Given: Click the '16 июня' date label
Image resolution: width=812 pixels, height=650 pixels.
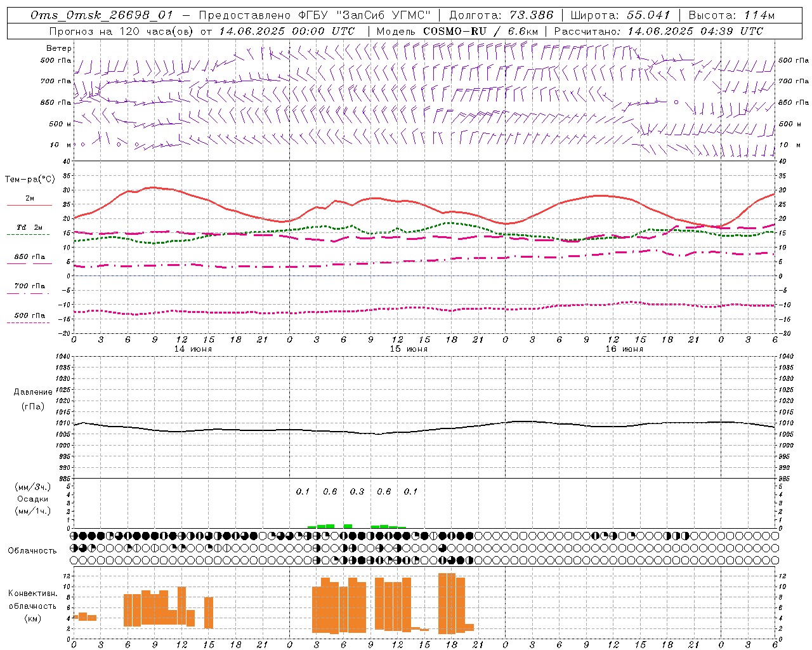Looking at the screenshot, I should click(x=624, y=349).
